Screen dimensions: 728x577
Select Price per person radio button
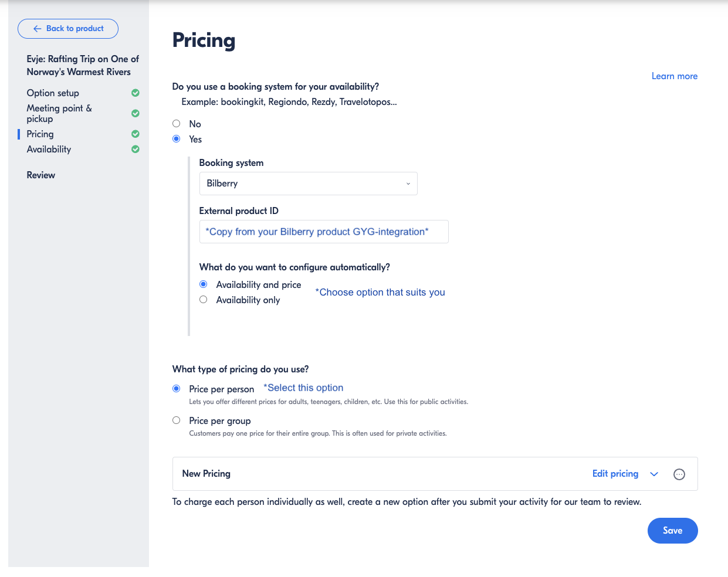pos(176,389)
